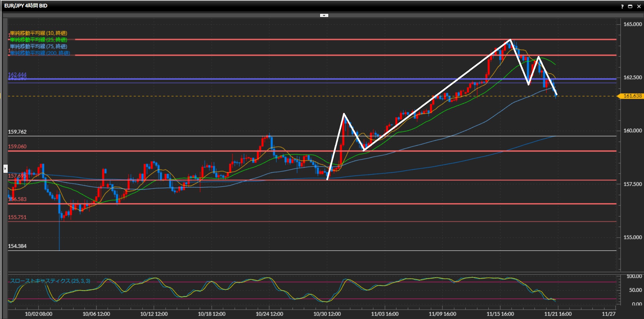644x319 pixels.
Task: Expand the left side panel arrow
Action: [5, 168]
